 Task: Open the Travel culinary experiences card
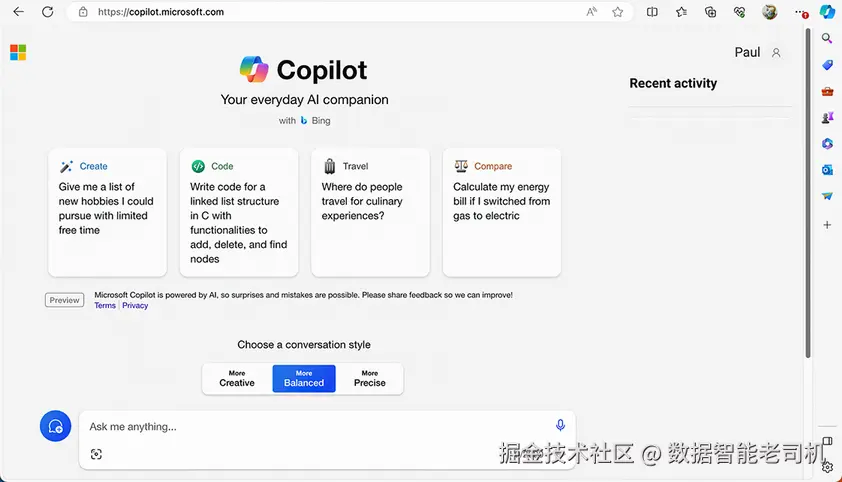coord(371,213)
